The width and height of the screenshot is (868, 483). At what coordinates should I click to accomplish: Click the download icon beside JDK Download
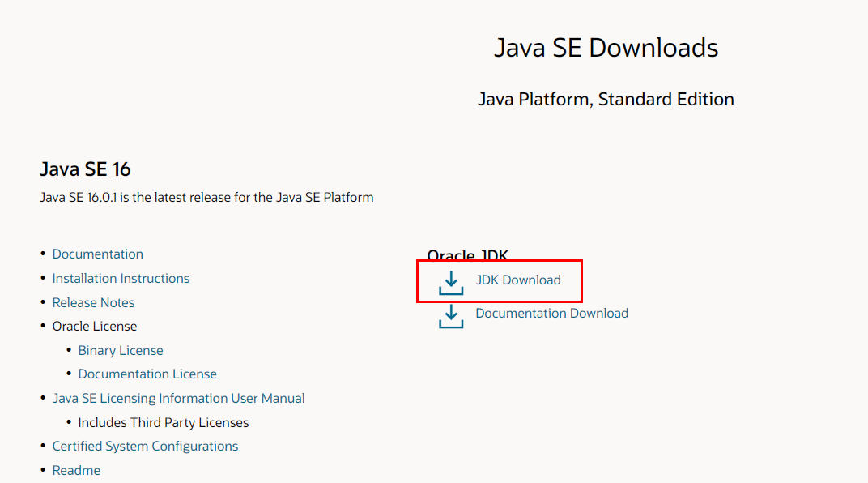click(451, 283)
